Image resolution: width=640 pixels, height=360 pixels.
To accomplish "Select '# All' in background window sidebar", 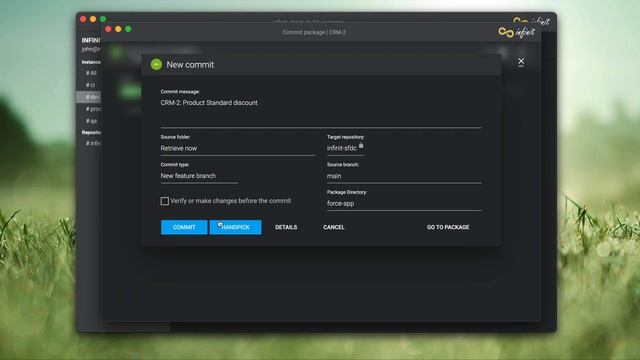I will [91, 73].
